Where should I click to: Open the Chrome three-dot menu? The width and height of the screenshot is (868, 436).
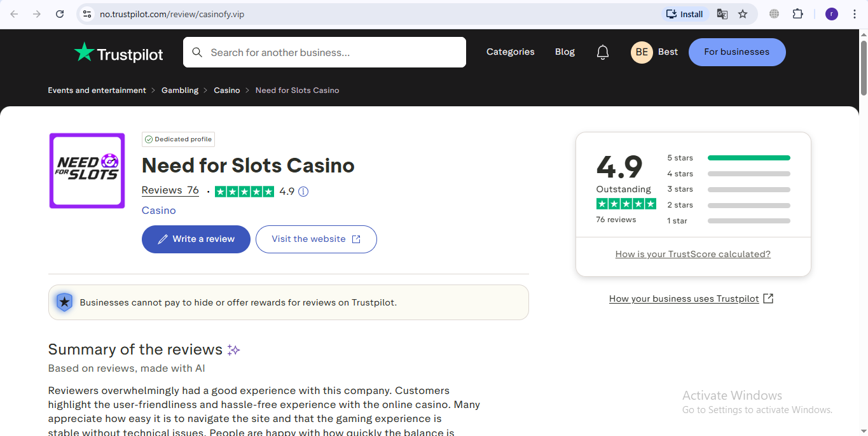(x=855, y=14)
